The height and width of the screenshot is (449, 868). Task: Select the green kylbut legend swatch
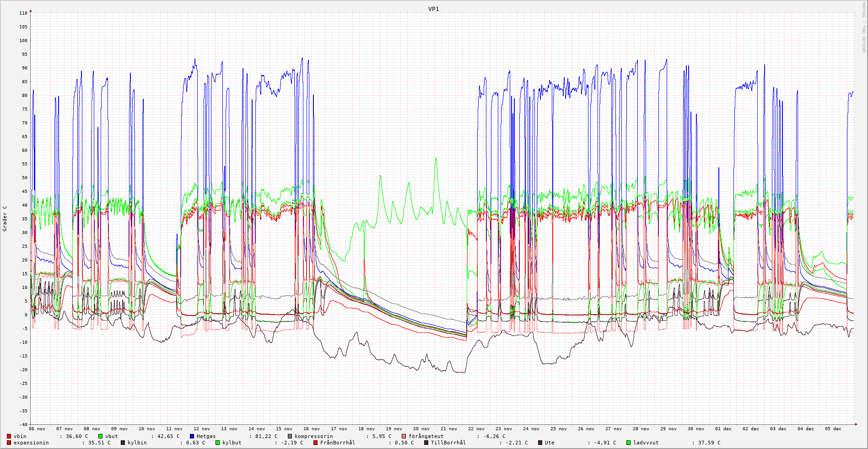point(218,443)
